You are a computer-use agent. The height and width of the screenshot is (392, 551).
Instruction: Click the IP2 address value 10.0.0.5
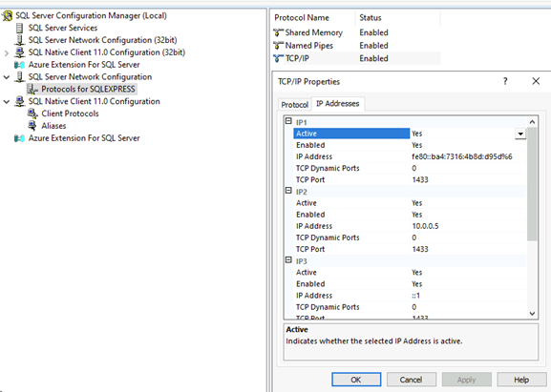click(425, 226)
